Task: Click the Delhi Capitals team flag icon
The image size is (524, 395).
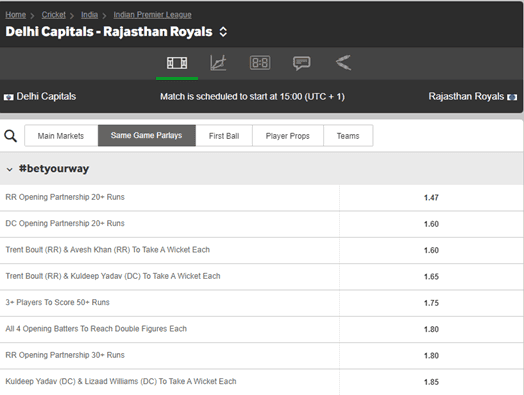Action: click(8, 97)
